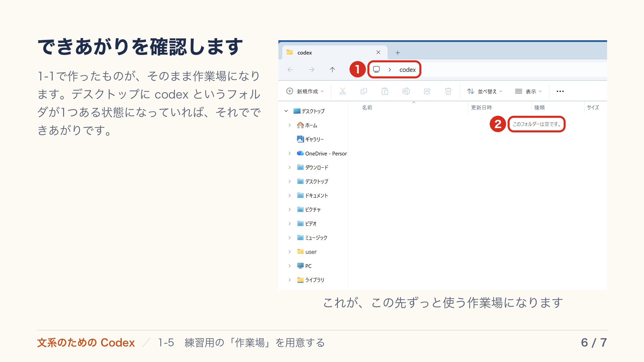644x362 pixels.
Task: Click the Delete trash icon
Action: pyautogui.click(x=448, y=91)
